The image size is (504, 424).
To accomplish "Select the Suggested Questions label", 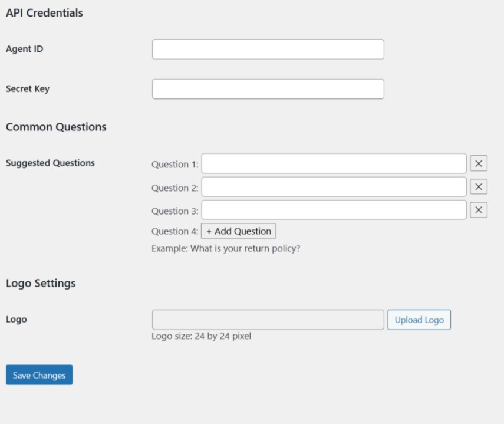I will (x=51, y=163).
